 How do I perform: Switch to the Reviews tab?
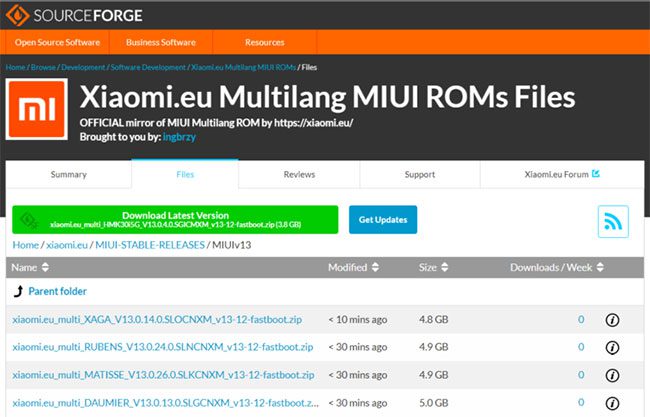click(299, 175)
